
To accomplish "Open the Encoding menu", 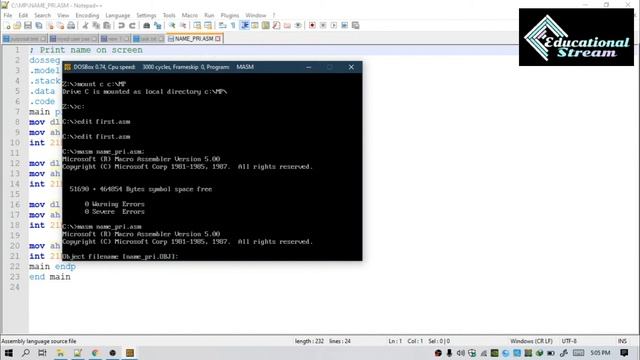I will [x=87, y=15].
